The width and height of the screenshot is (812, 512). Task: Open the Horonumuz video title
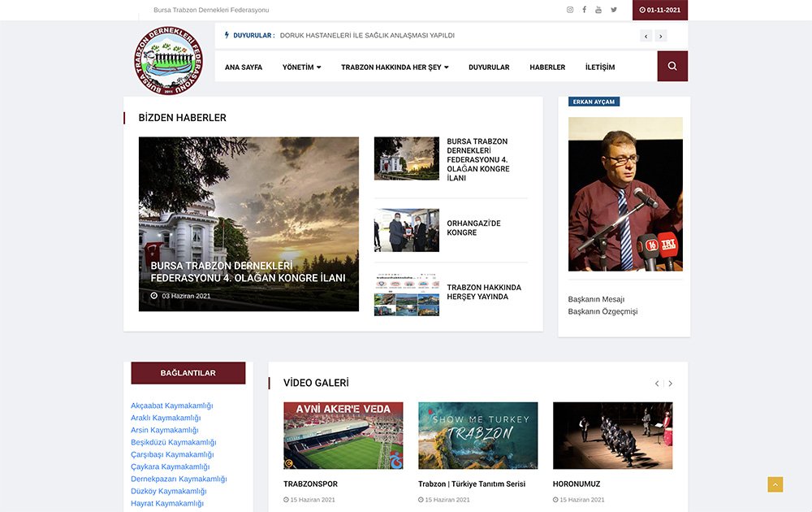[x=577, y=484]
